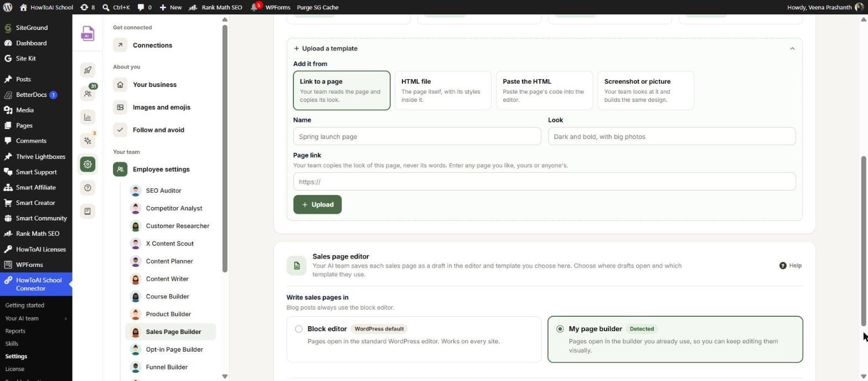Open BetterDocs in WordPress sidebar
The width and height of the screenshot is (868, 381).
(36, 95)
